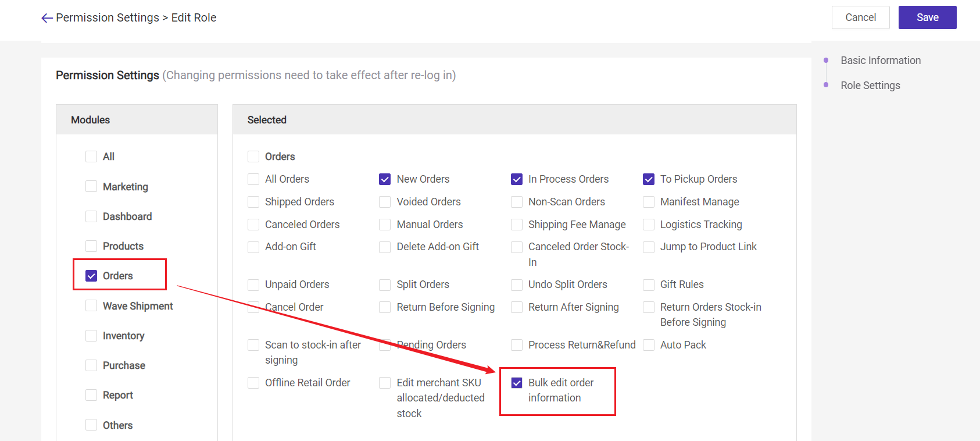The height and width of the screenshot is (441, 980).
Task: Click the Cancel button
Action: (x=860, y=17)
